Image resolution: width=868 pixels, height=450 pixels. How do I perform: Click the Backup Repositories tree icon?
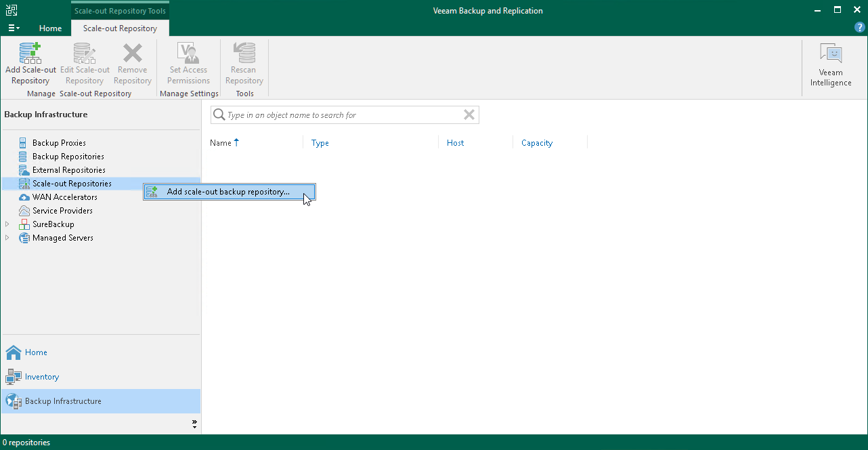click(24, 157)
